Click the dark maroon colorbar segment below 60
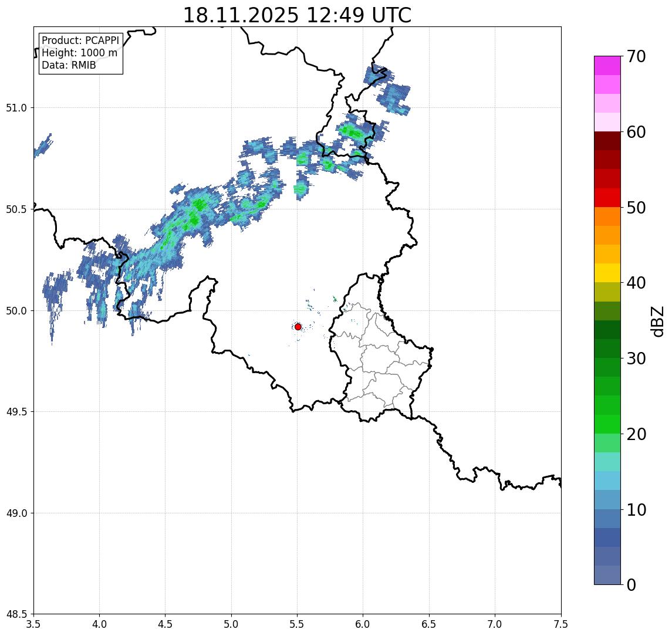Screen dimensions: 672x636 [x=607, y=141]
